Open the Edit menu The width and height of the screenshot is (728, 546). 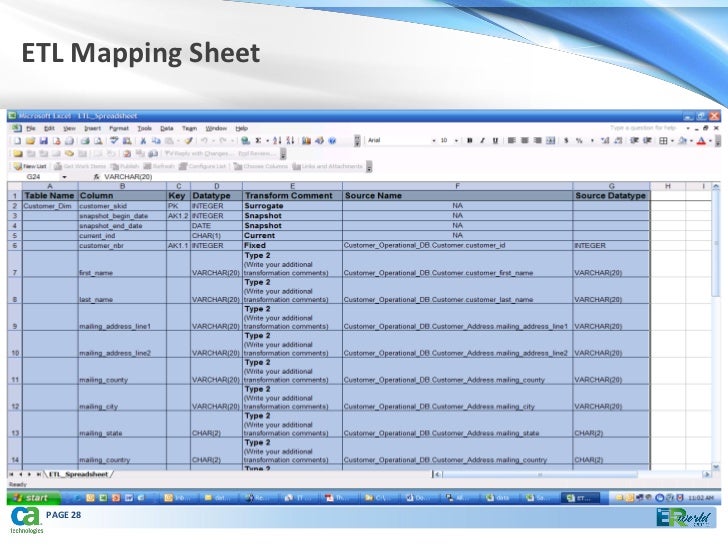click(x=49, y=128)
